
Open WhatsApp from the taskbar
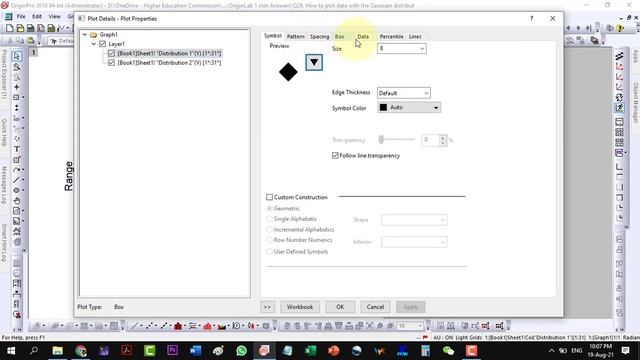click(x=241, y=351)
